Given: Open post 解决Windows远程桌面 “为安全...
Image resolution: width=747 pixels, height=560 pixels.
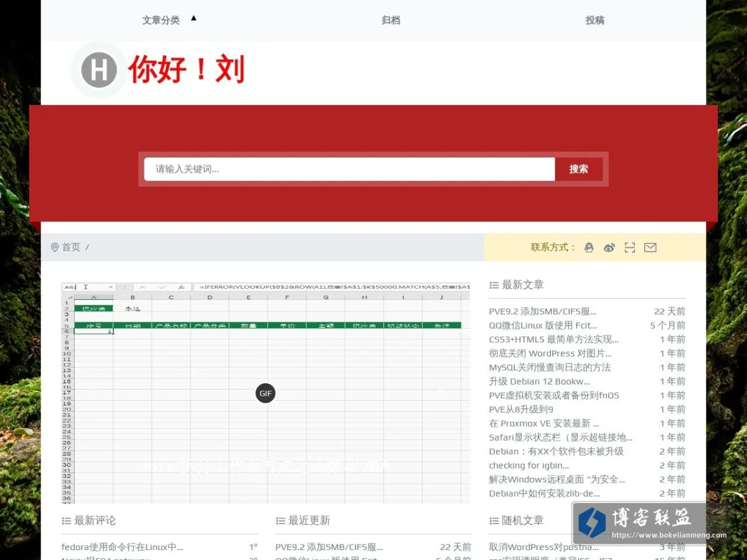Looking at the screenshot, I should pos(557,480).
